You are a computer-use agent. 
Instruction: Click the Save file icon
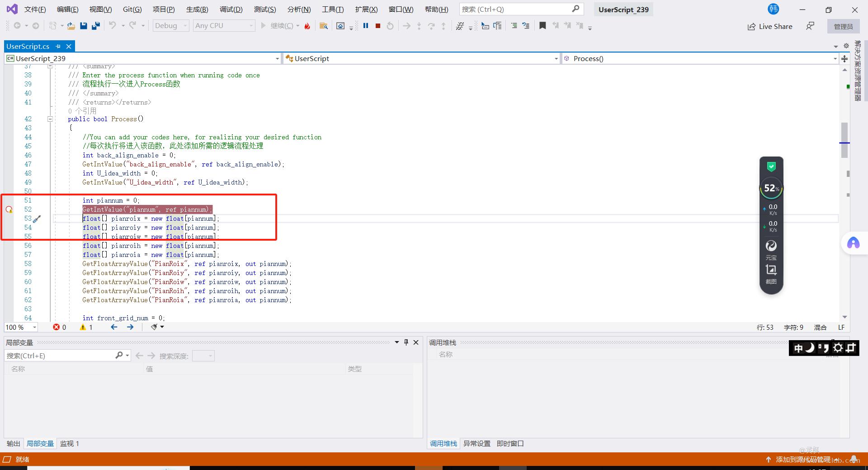point(83,26)
